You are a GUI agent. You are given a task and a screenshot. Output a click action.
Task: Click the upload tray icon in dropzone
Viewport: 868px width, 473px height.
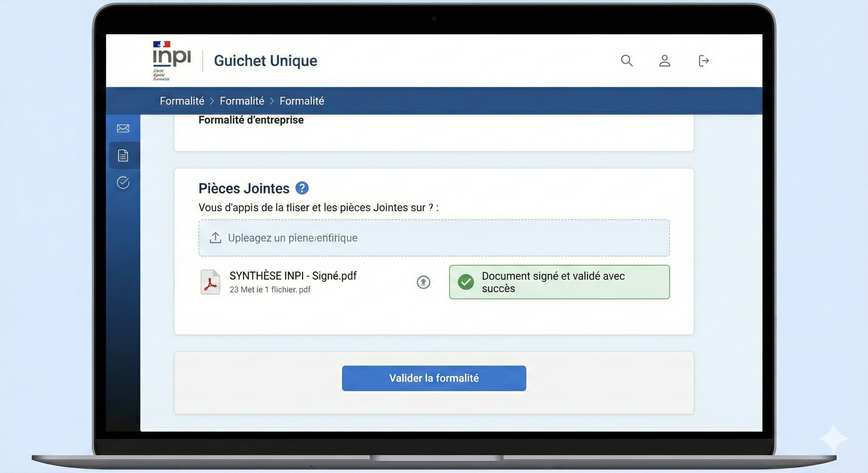click(215, 238)
